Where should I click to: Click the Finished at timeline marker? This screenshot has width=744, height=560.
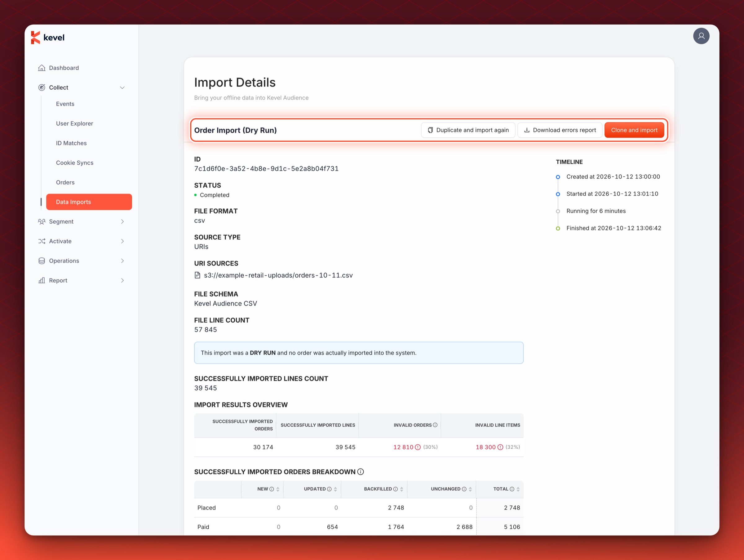tap(558, 229)
